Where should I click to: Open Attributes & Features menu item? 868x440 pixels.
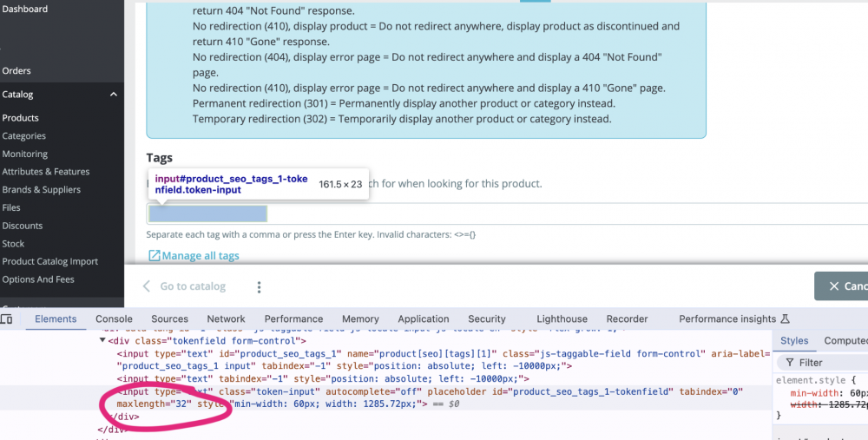tap(45, 172)
